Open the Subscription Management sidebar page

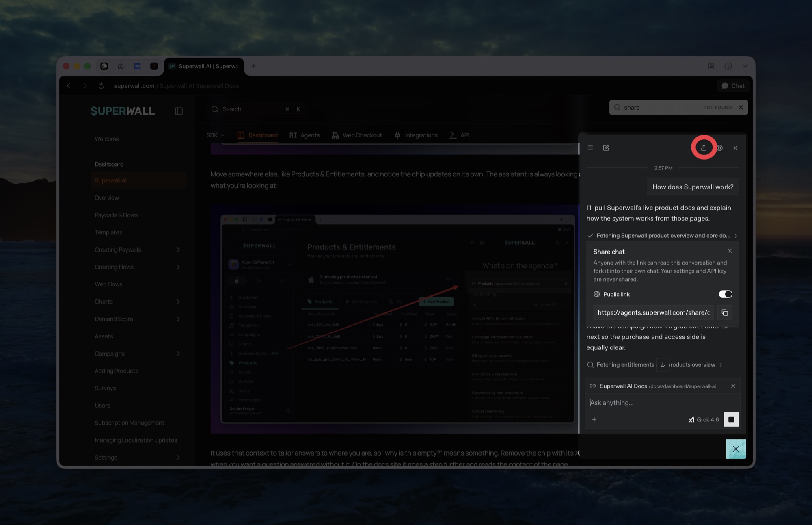point(130,423)
